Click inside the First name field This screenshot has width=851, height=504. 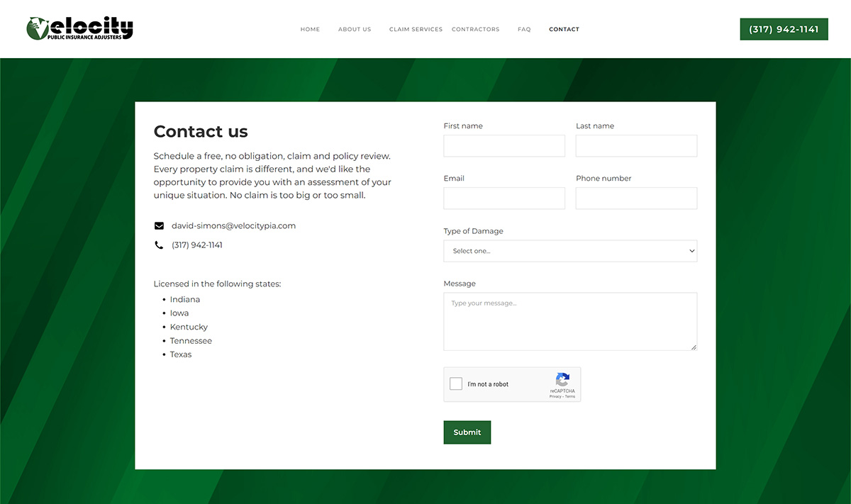[x=504, y=145]
